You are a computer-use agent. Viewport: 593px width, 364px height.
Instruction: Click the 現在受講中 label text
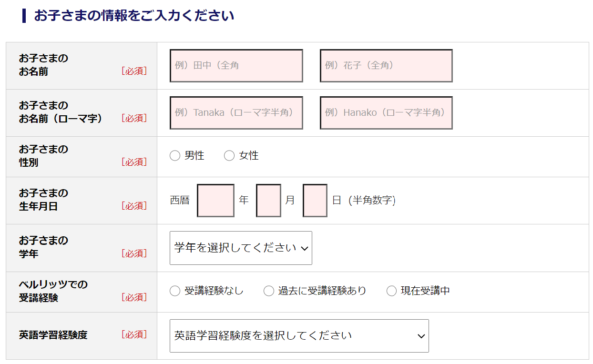coord(425,291)
